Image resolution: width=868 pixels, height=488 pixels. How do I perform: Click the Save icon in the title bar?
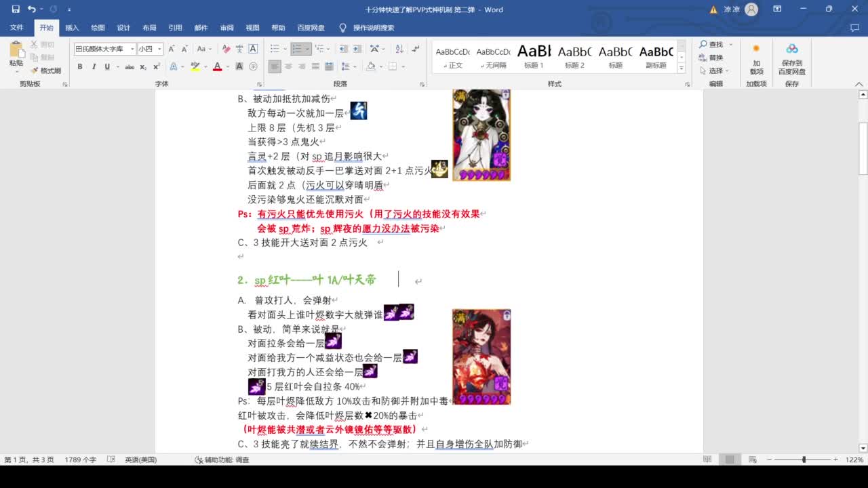pyautogui.click(x=16, y=9)
